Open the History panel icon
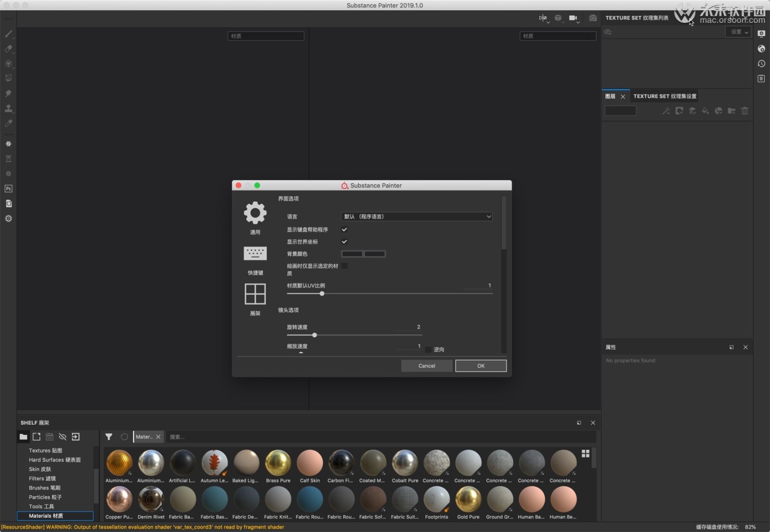Viewport: 770px width, 532px height. pos(761,64)
